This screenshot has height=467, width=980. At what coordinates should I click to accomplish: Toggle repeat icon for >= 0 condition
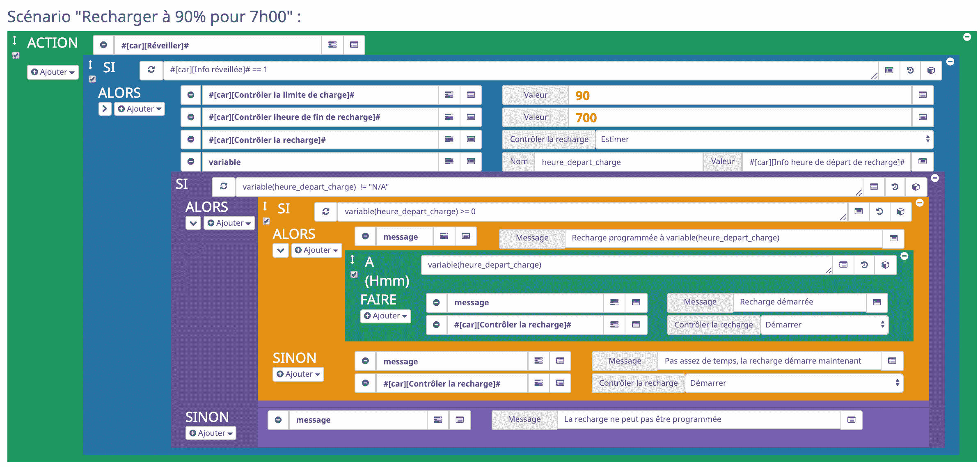pyautogui.click(x=326, y=211)
